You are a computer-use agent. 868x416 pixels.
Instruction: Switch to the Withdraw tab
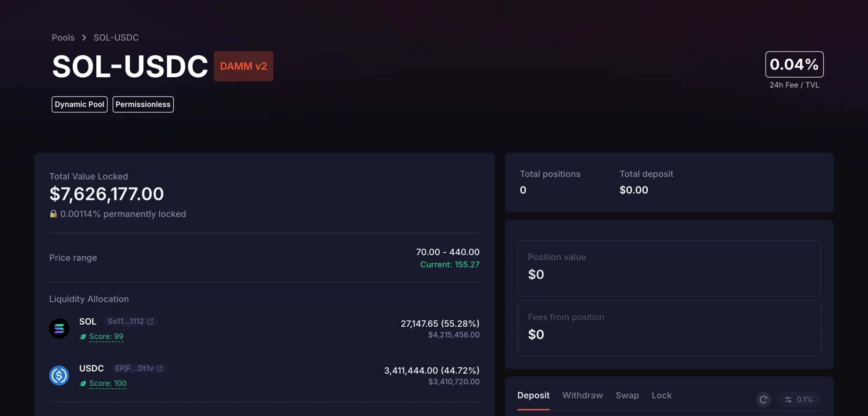pos(582,395)
